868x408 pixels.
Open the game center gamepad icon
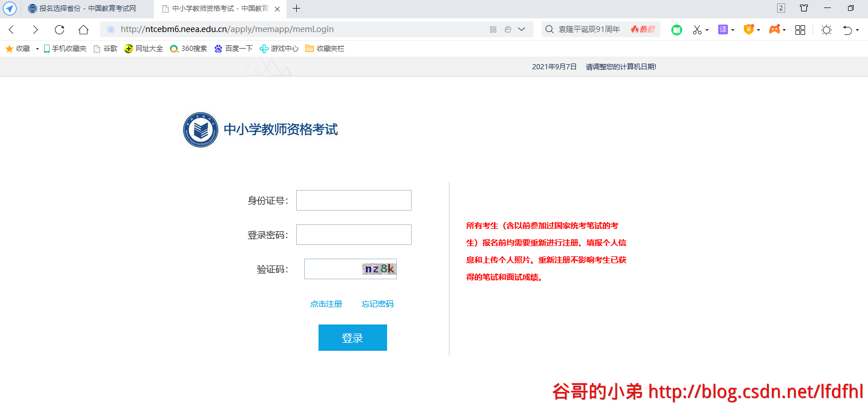click(774, 30)
